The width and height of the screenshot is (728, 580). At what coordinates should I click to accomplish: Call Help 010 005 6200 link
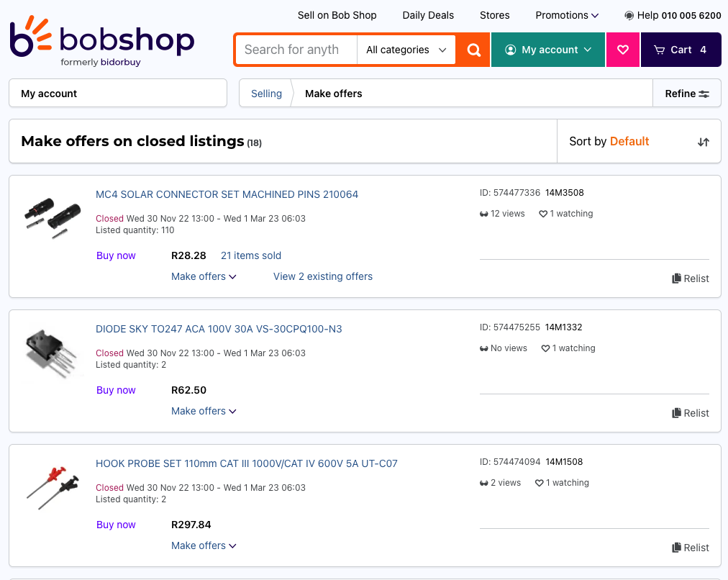pos(673,15)
